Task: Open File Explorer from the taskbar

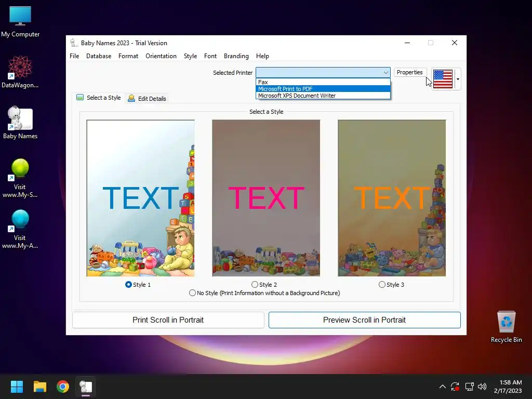Action: point(39,387)
